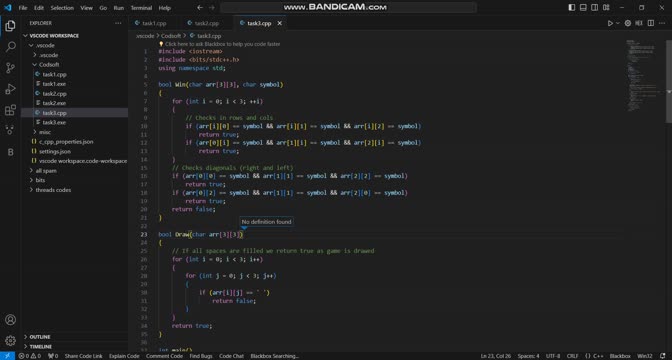Open Run and Debug view
This screenshot has height=360, width=672.
coord(10,89)
